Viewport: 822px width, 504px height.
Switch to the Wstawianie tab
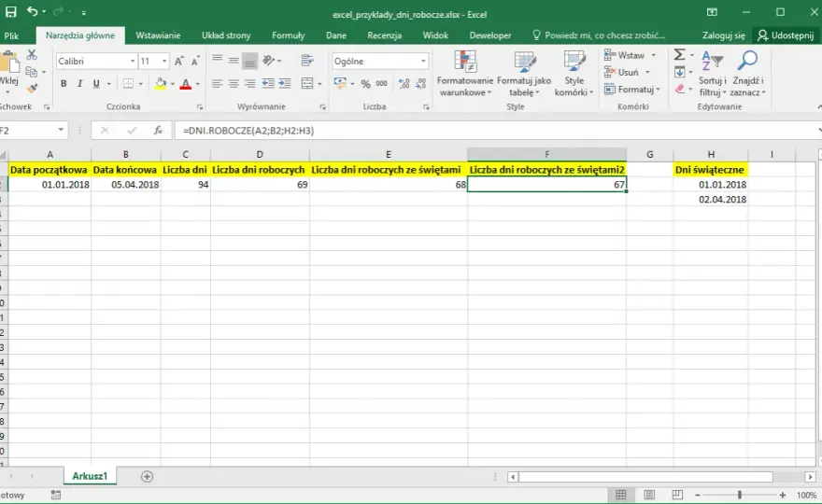pyautogui.click(x=158, y=35)
